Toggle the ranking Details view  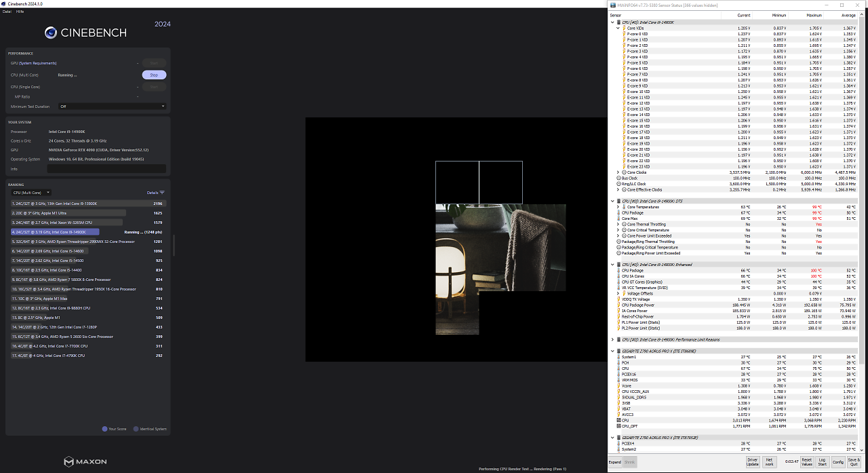(156, 193)
